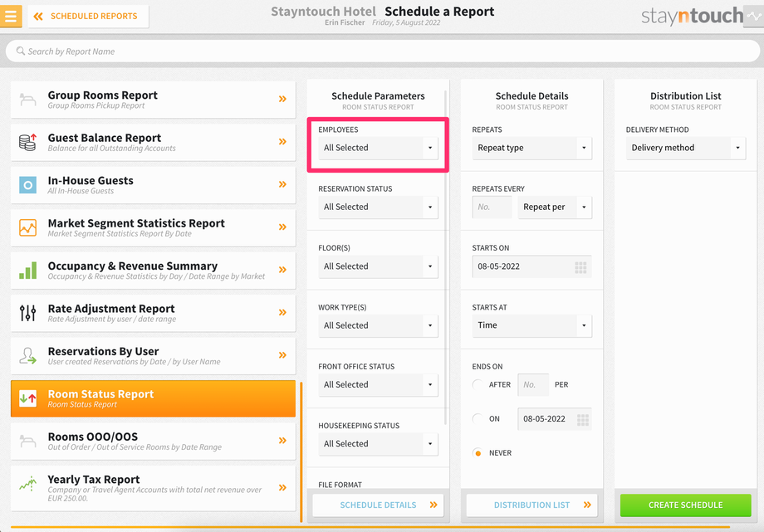Click Reservations By User chevron arrow

(282, 355)
